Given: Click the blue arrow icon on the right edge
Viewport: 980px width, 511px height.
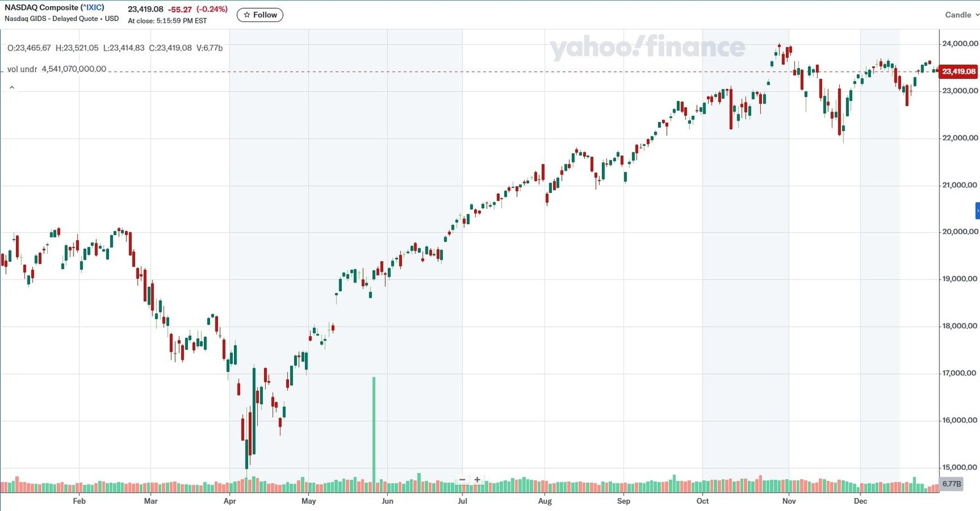Looking at the screenshot, I should point(977,211).
